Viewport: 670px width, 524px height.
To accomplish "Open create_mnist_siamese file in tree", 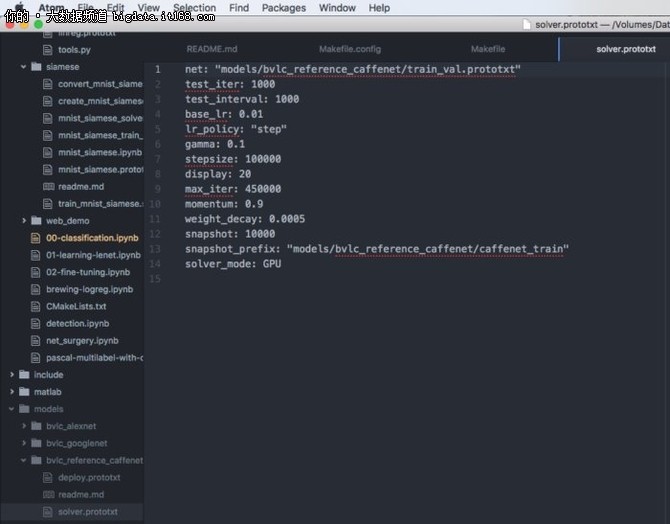I will click(x=100, y=101).
